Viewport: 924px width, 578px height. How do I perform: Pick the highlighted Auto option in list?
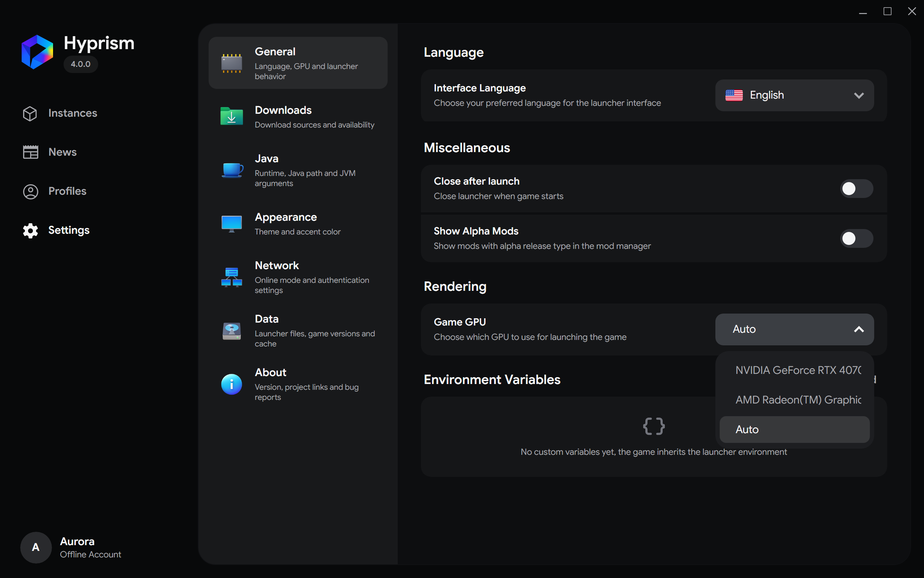coord(794,430)
